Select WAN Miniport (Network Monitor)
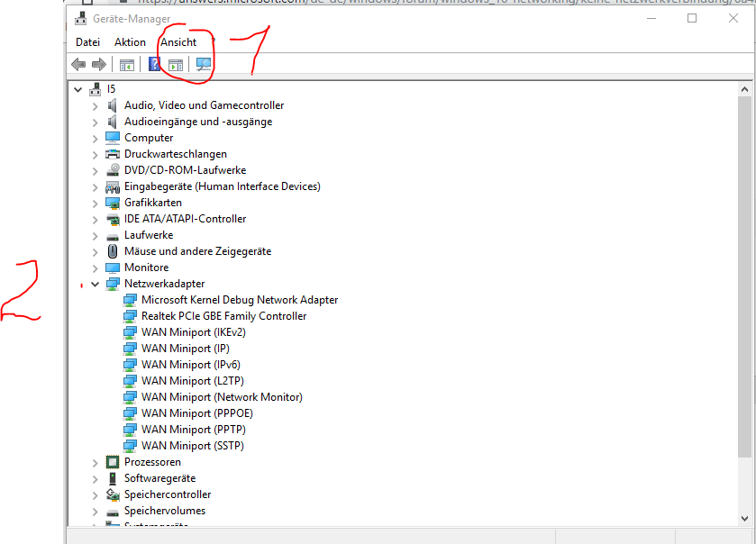 (x=222, y=397)
